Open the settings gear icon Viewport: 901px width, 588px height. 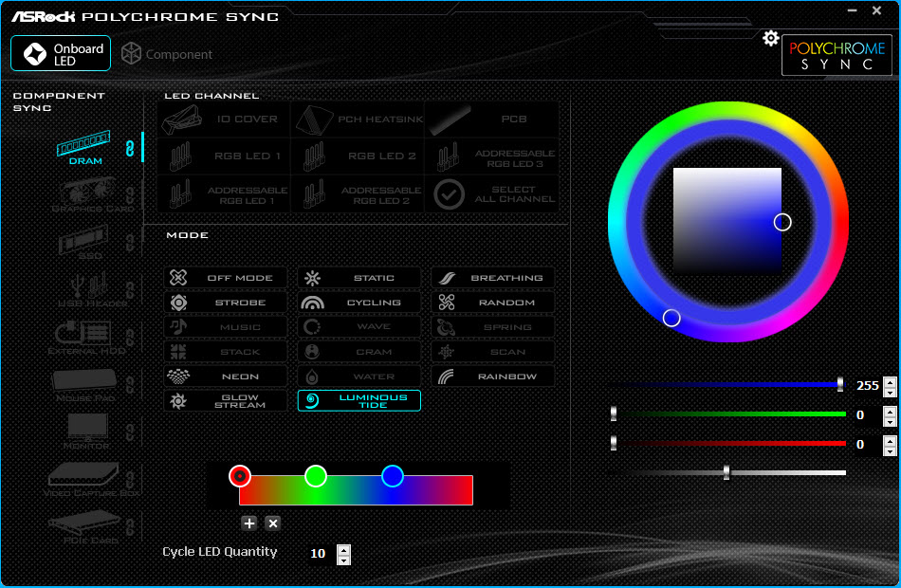[x=770, y=39]
